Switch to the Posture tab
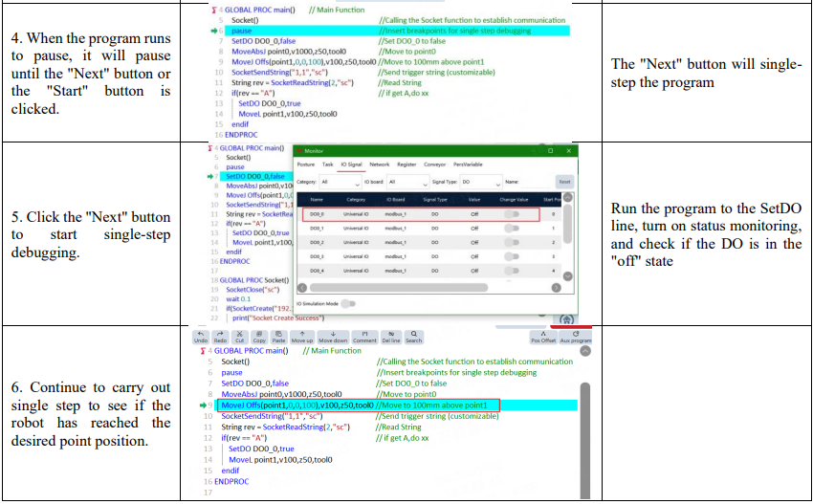The width and height of the screenshot is (813, 504). click(x=306, y=164)
